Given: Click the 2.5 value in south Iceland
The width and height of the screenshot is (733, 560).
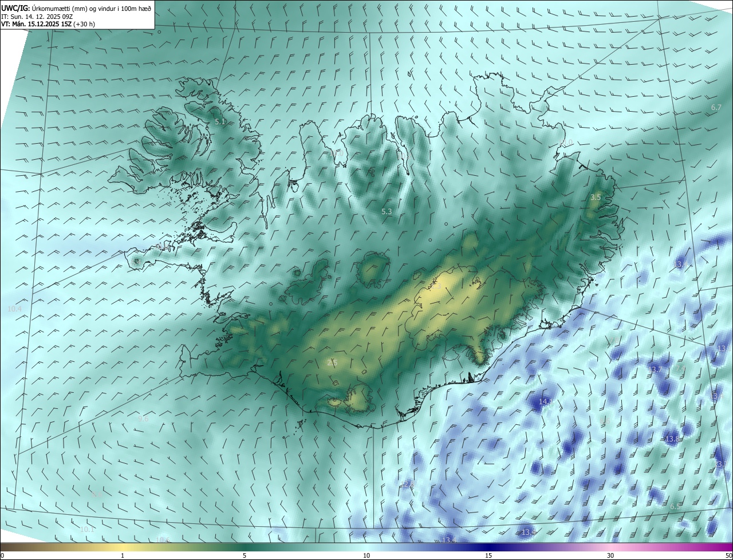Looking at the screenshot, I should pyautogui.click(x=332, y=362).
